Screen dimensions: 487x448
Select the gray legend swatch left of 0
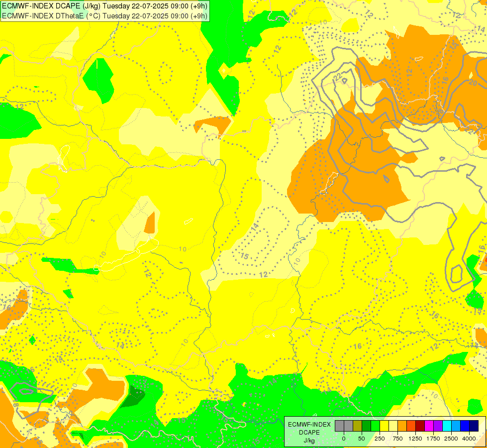339,426
